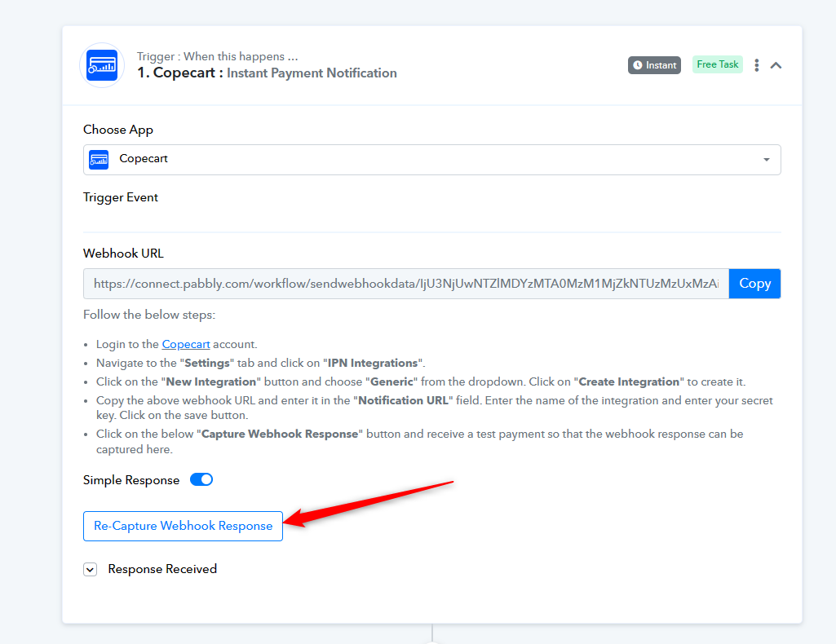The image size is (836, 644).
Task: Click the Trigger Event label
Action: [x=121, y=197]
